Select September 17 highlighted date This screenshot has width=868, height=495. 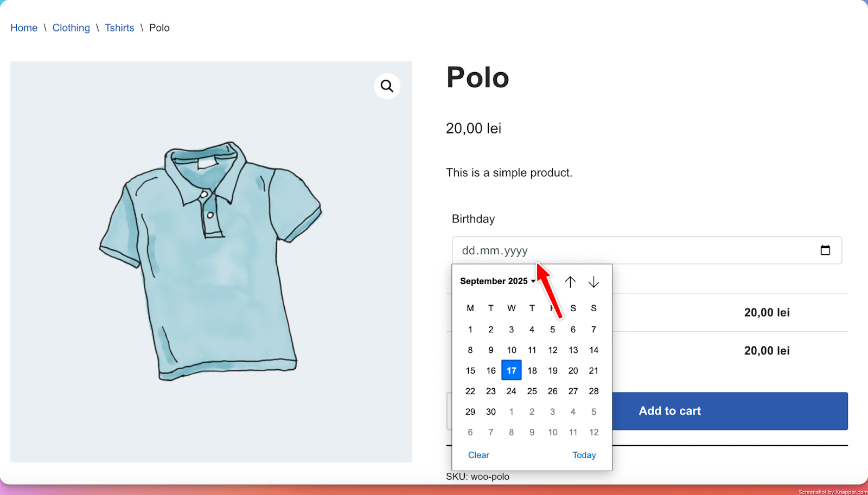point(512,370)
